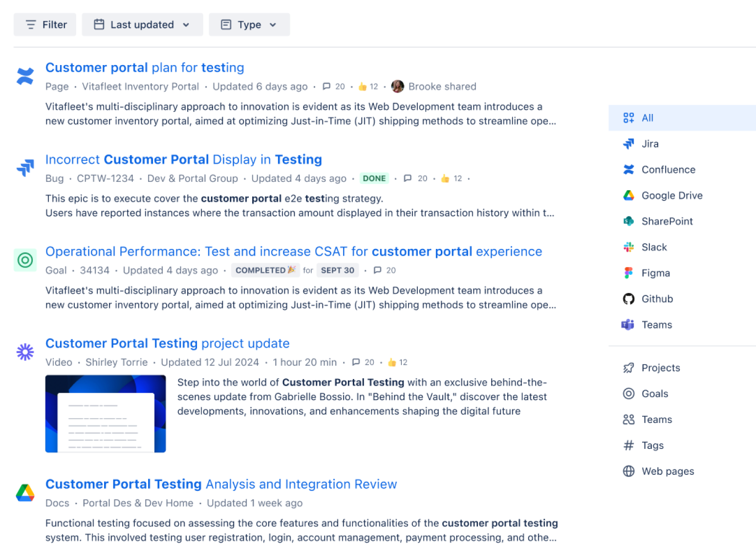Click the goal target icon next to Operational Performance
This screenshot has width=756, height=558.
(x=25, y=260)
